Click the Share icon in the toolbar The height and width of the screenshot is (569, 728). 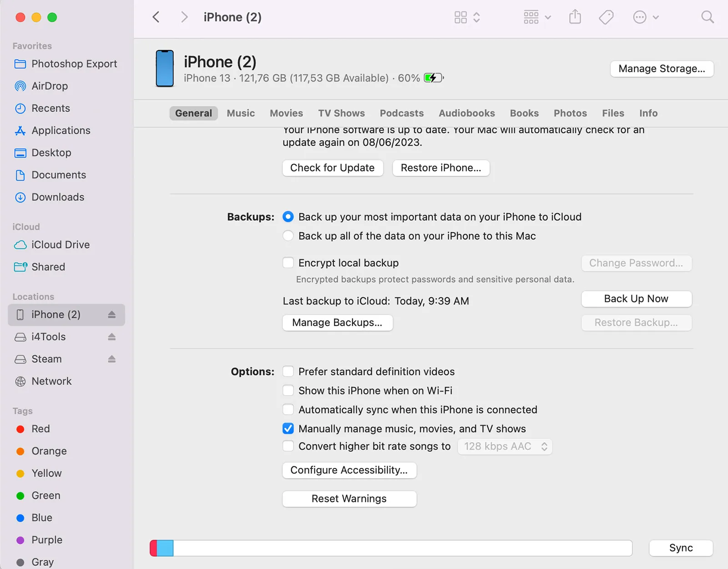tap(575, 17)
